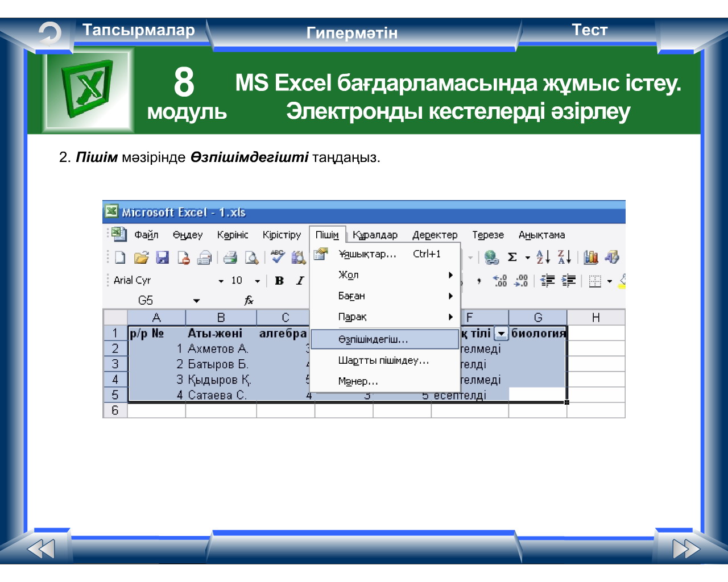Image resolution: width=728 pixels, height=582 pixels.
Task: Click the Increase Indent icon
Action: [568, 281]
